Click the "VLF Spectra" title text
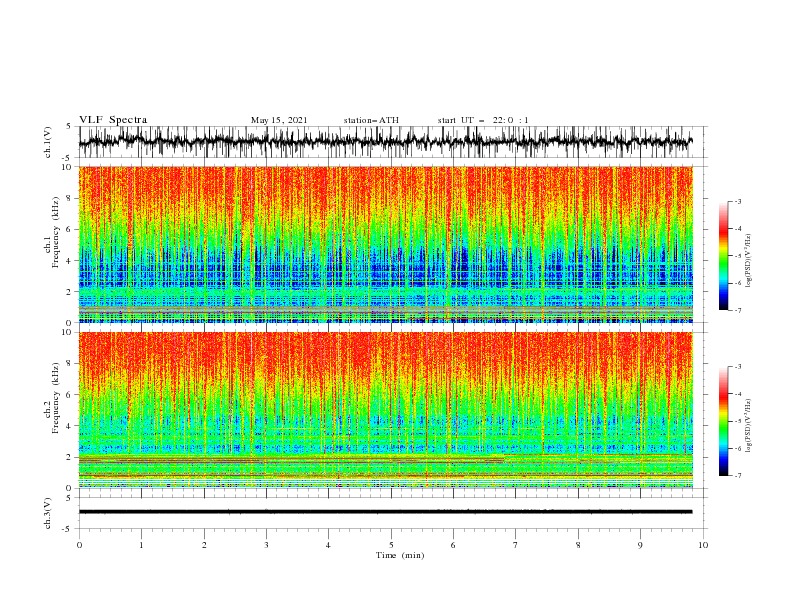The image size is (792, 612). (113, 120)
